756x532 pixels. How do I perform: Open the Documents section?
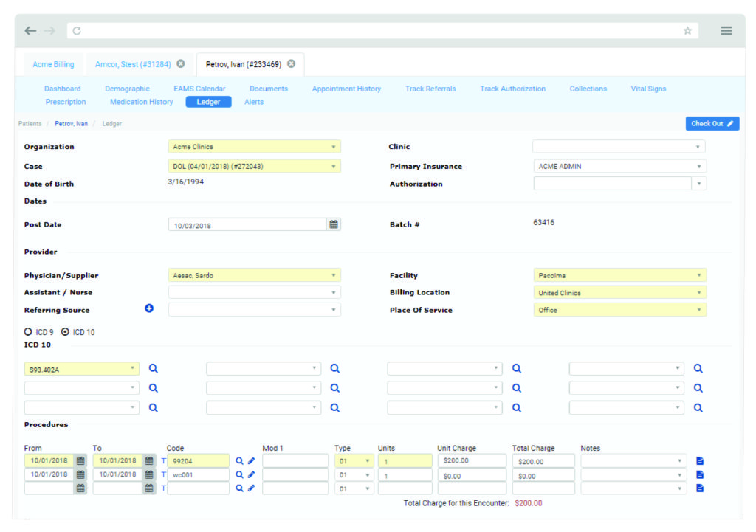pyautogui.click(x=269, y=89)
